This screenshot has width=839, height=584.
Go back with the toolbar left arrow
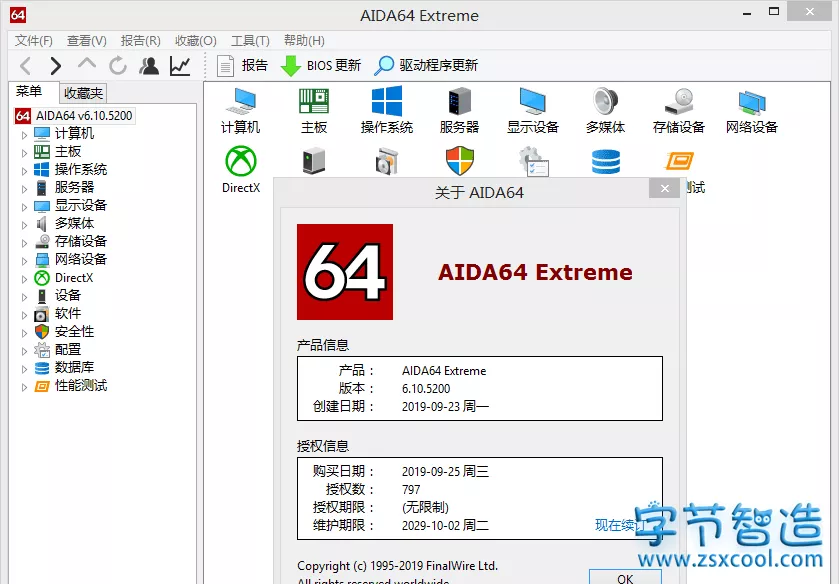click(25, 66)
